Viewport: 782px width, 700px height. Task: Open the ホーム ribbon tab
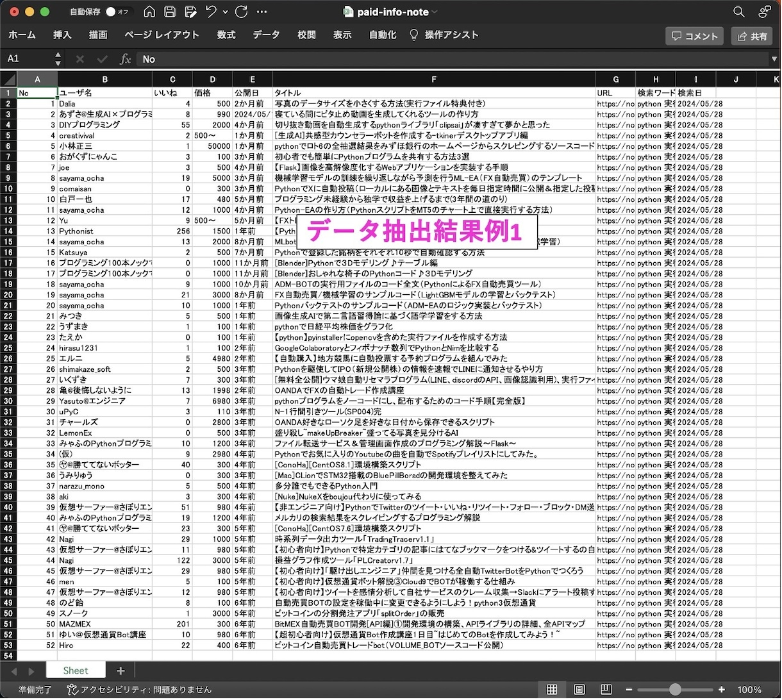tap(22, 35)
